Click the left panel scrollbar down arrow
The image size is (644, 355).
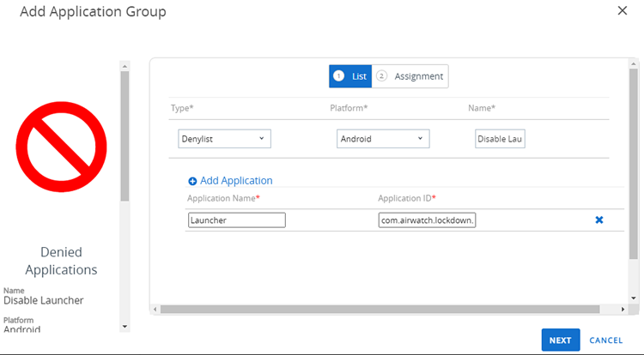pyautogui.click(x=125, y=327)
